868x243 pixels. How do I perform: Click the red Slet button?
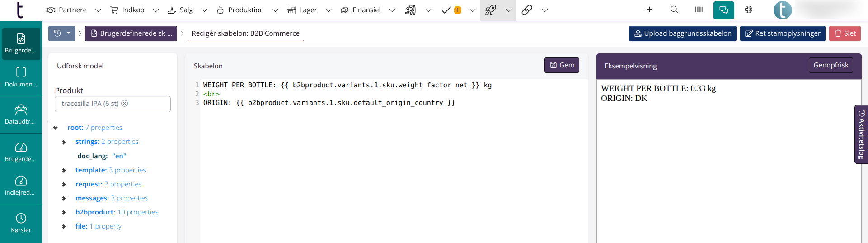[845, 33]
